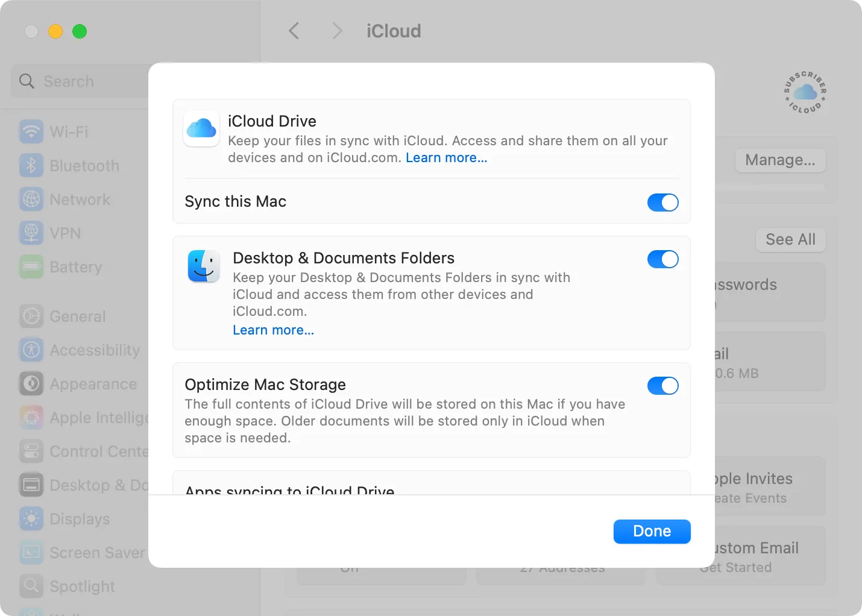
Task: Open General settings from sidebar
Action: point(31,316)
